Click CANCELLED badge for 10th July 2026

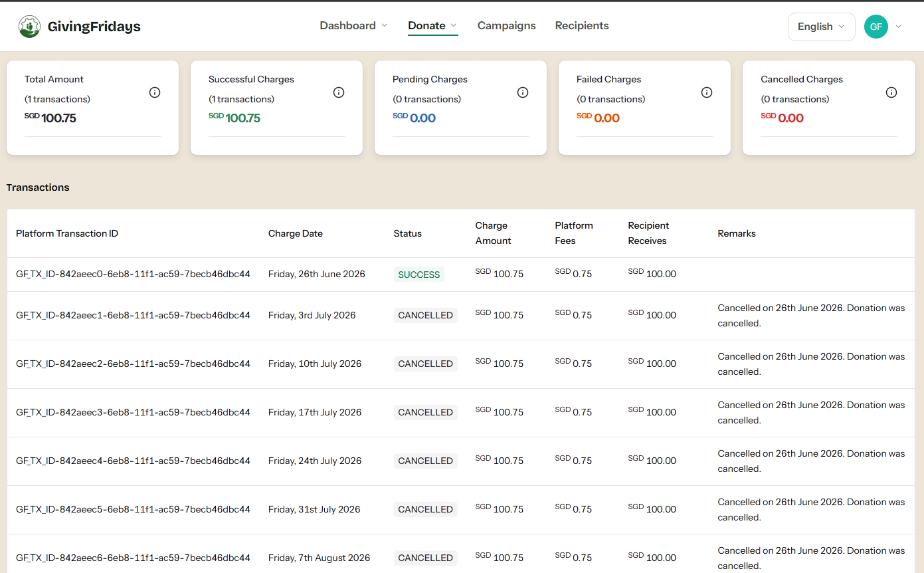click(x=426, y=364)
